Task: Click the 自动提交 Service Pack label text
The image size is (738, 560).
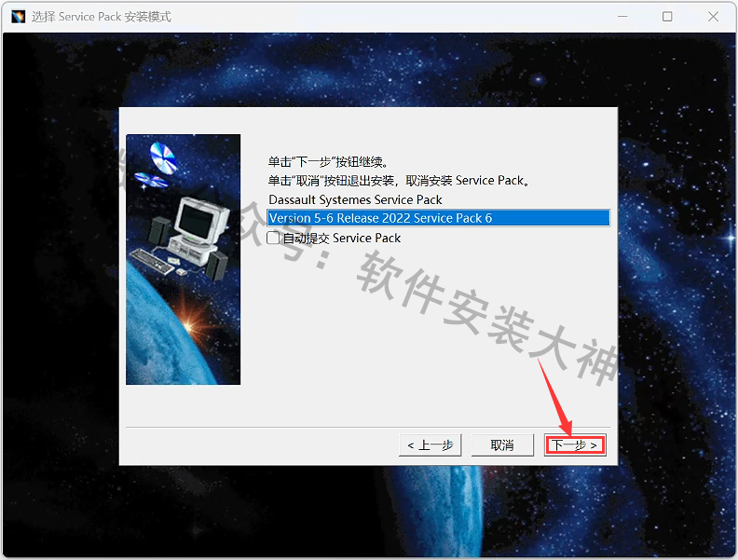Action: 341,238
